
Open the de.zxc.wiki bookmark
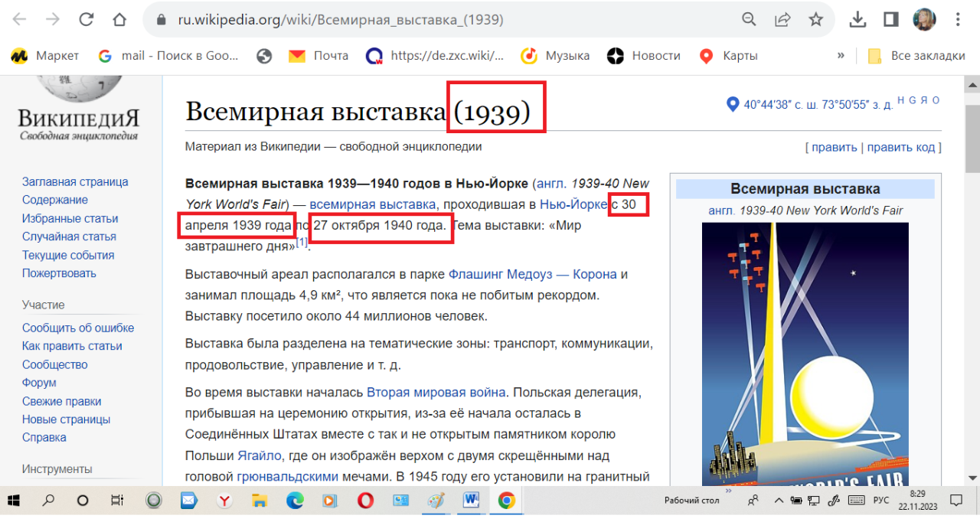click(x=436, y=56)
